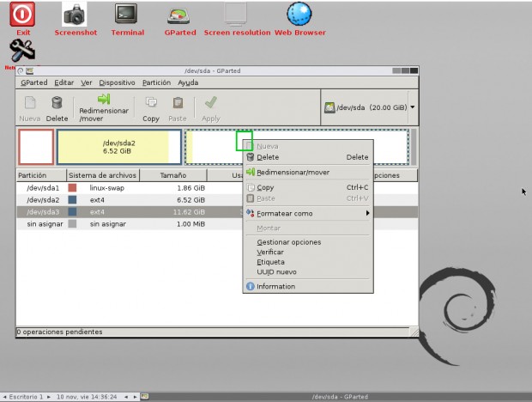Choose Montar in the context menu
The width and height of the screenshot is (532, 402).
(308, 228)
